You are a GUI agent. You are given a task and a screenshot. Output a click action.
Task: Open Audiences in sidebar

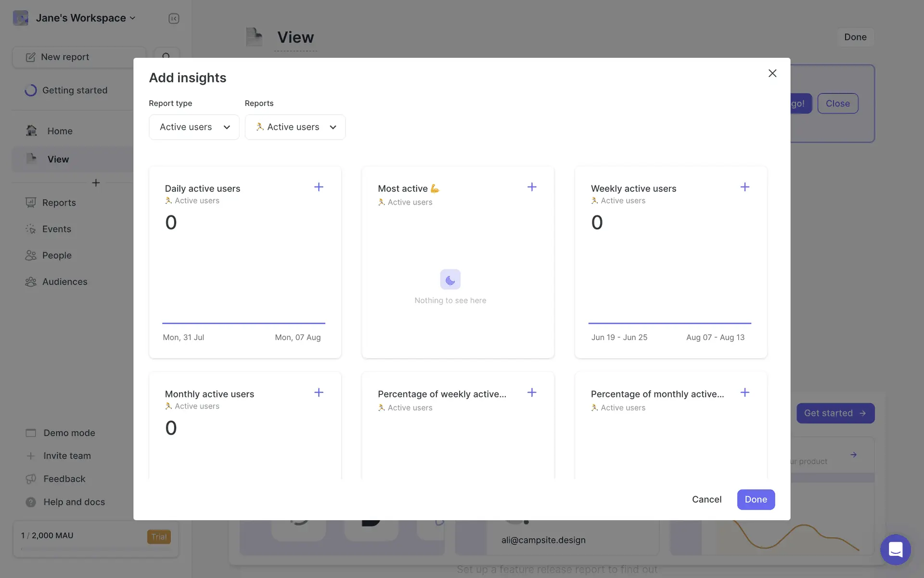pos(64,282)
